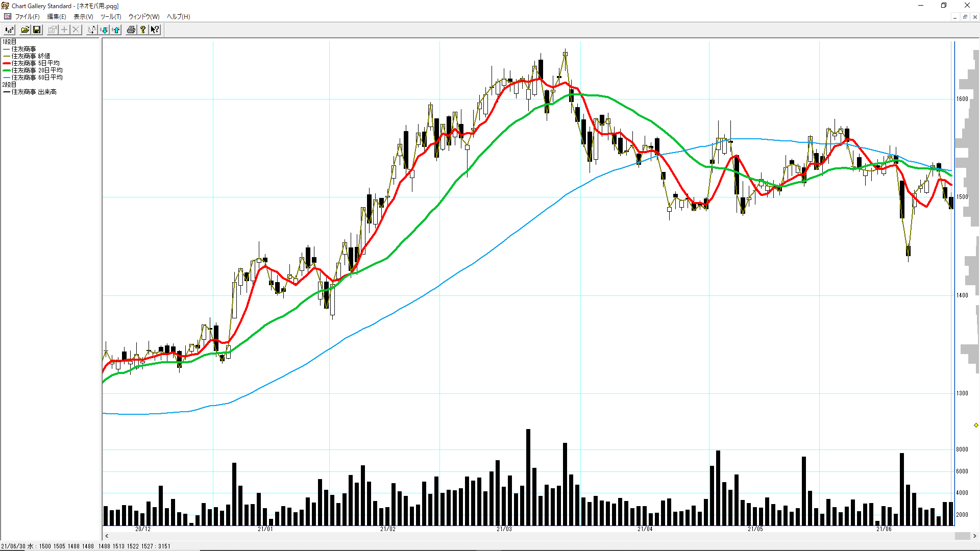Click the candlestick chart toolbar icon
Screen dimensions: 980x551
[9, 30]
